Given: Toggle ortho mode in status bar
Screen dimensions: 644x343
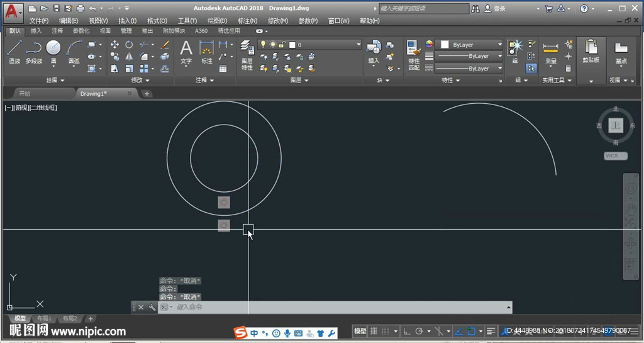Looking at the screenshot, I should pos(407,331).
